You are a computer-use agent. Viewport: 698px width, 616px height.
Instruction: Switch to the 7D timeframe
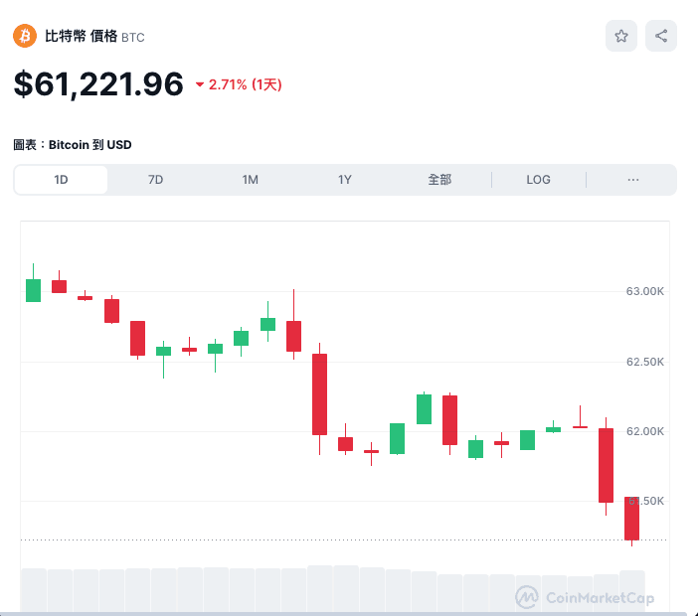[x=155, y=180]
